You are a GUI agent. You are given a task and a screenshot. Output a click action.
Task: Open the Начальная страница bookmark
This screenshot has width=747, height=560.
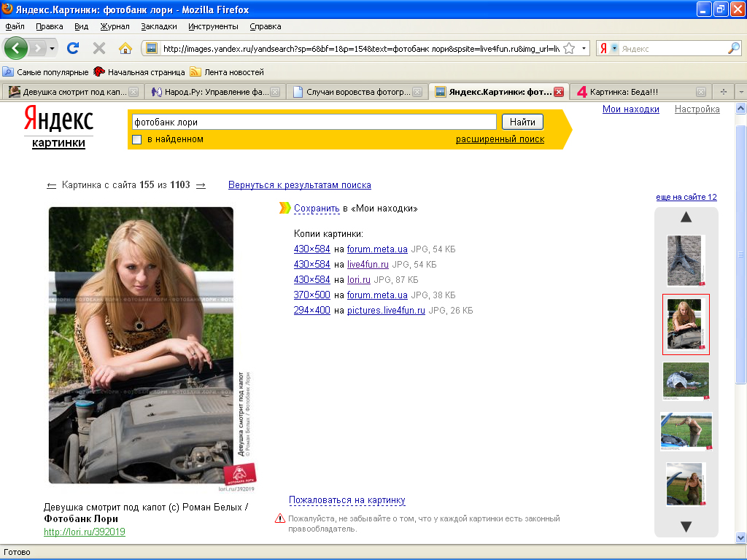[139, 72]
